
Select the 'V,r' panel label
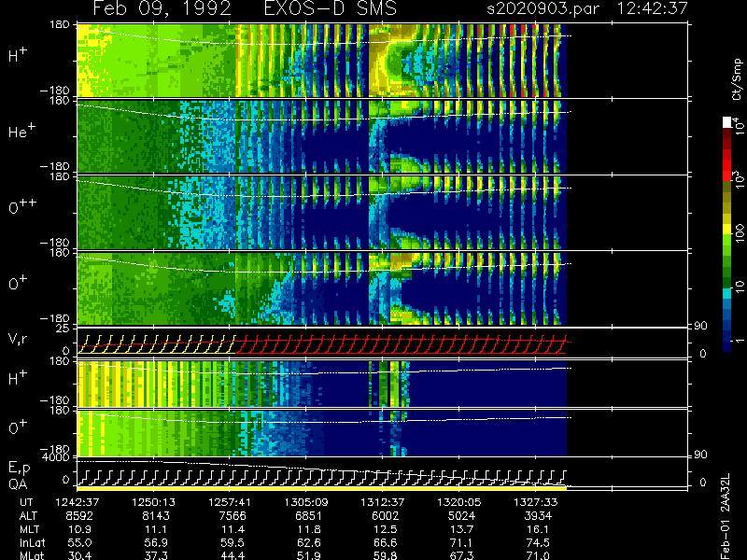click(19, 339)
